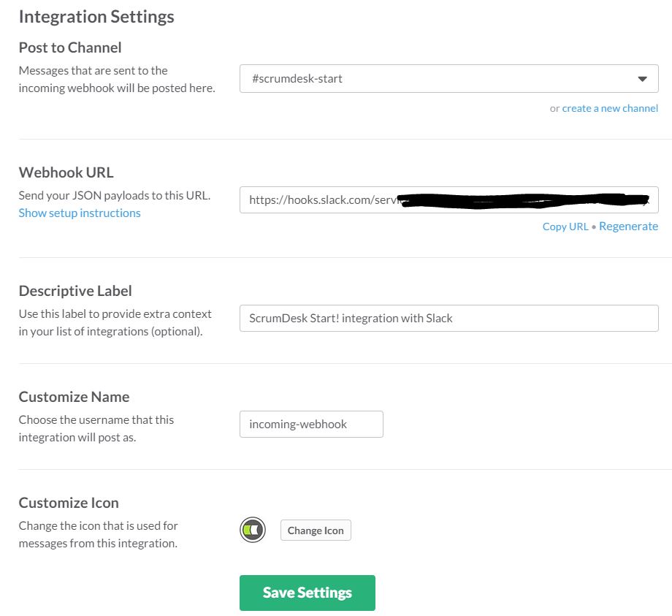The width and height of the screenshot is (672, 616).
Task: Click the dropdown arrow in channel selector
Action: [642, 79]
